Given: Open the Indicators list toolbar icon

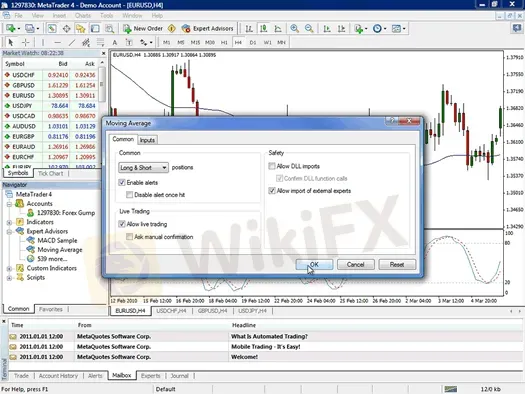Looking at the screenshot, I should point(361,28).
